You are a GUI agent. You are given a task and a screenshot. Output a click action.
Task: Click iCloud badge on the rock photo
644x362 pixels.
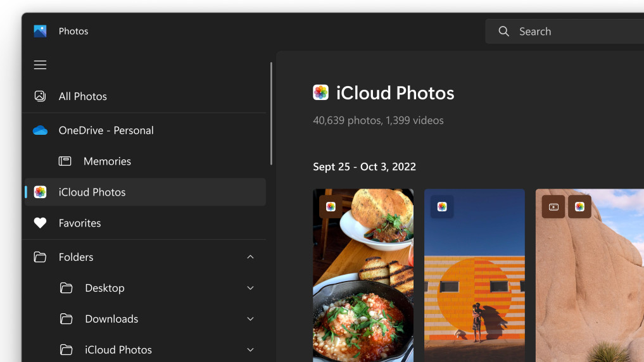pos(579,207)
